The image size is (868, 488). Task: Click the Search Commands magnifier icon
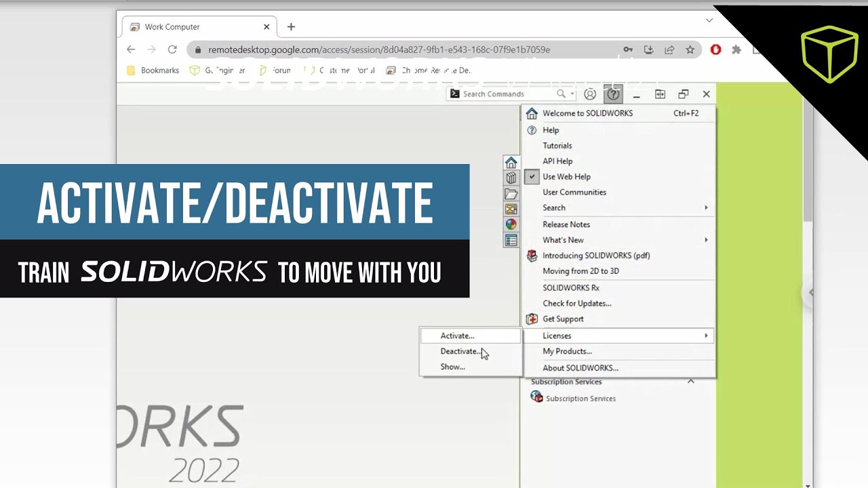(561, 94)
